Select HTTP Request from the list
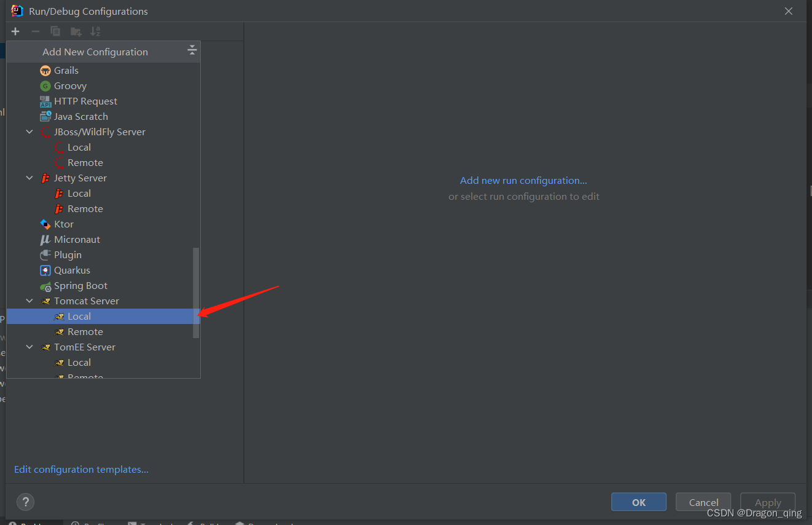This screenshot has width=812, height=525. tap(85, 101)
